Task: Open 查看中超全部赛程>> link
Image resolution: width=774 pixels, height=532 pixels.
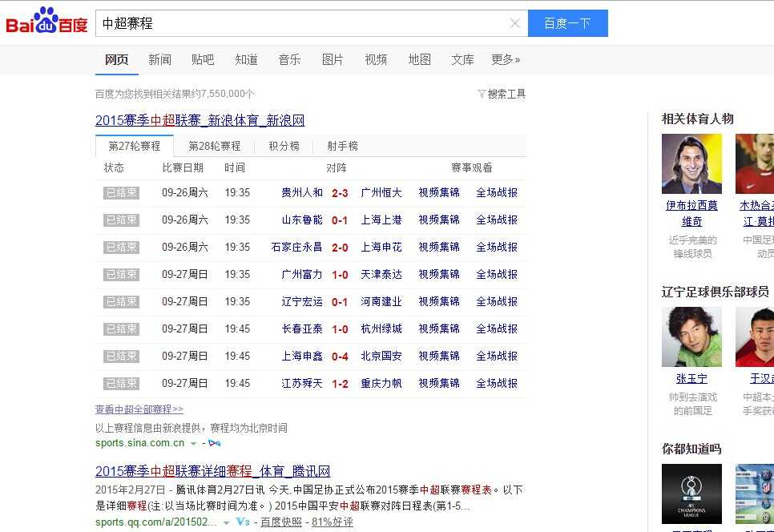Action: point(139,409)
